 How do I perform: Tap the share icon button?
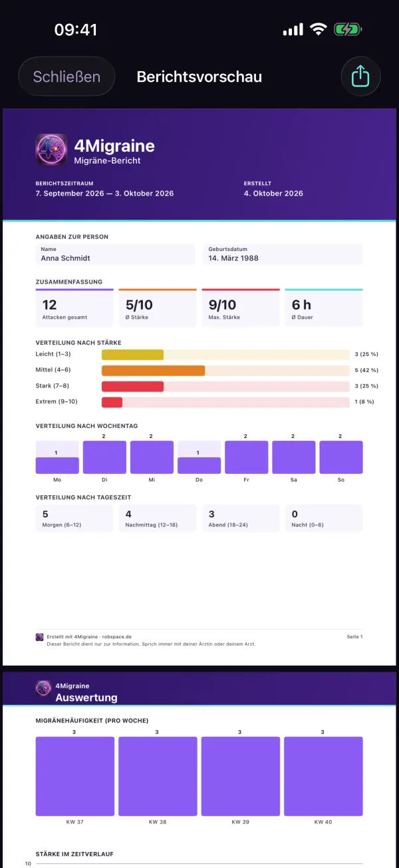point(360,77)
